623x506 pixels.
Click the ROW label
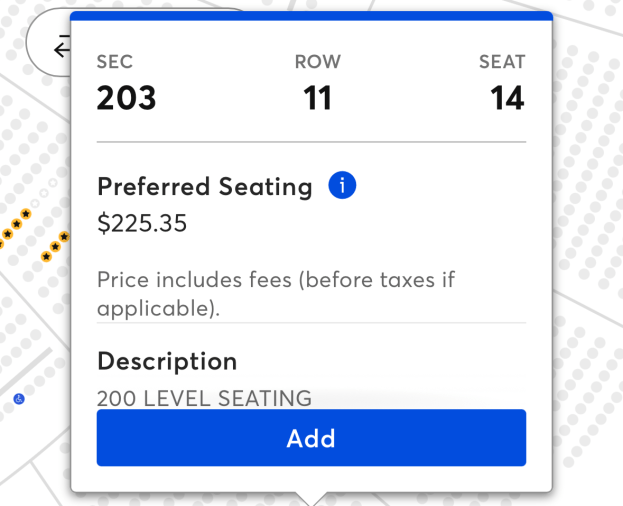coord(317,62)
